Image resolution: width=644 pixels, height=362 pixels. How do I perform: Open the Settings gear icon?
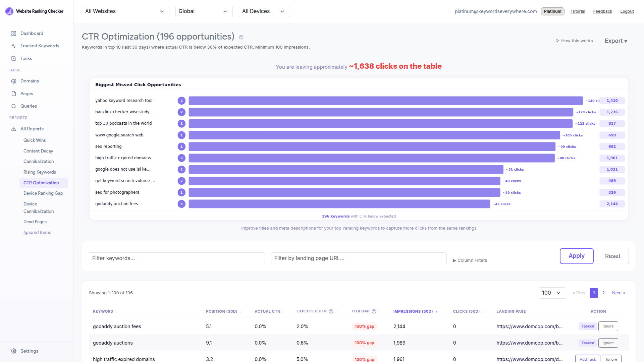click(x=14, y=351)
